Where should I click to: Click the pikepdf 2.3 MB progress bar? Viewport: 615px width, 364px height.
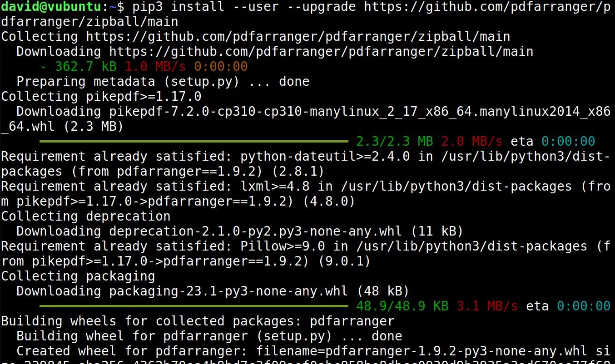(x=194, y=141)
